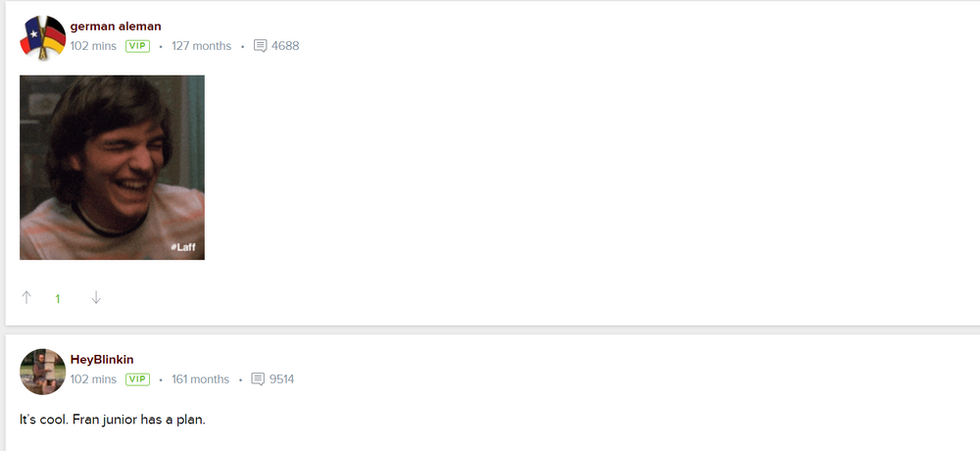
Task: Click the 102 mins timestamp on HeyBlinkin's post
Action: (93, 379)
